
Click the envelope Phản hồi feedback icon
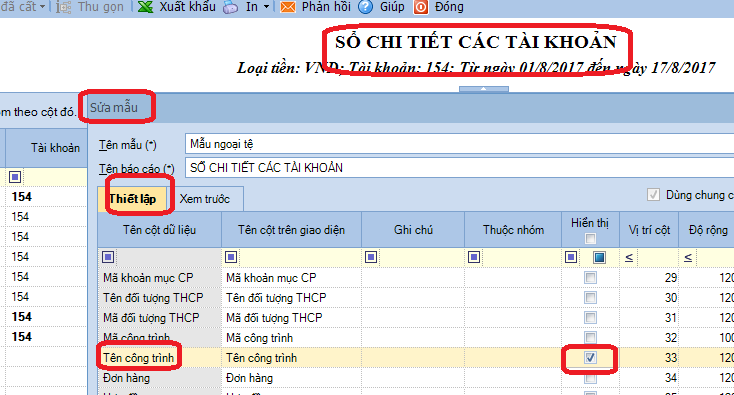(287, 7)
